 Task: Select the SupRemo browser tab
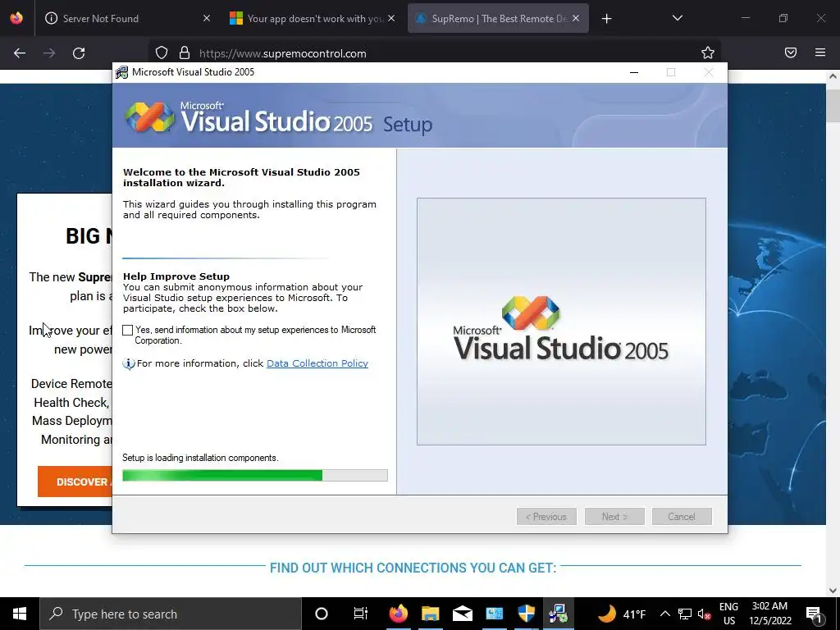498,19
